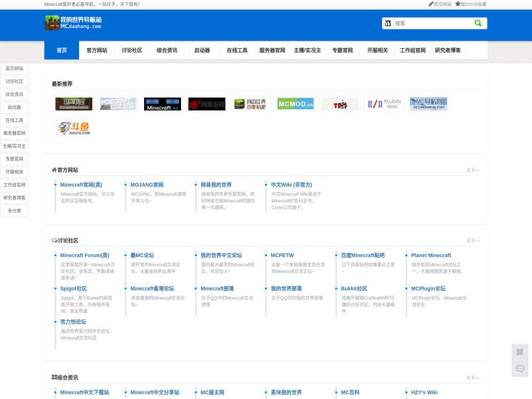
Task: Select 主播/实况主 in the left sidebar
Action: [x=14, y=146]
